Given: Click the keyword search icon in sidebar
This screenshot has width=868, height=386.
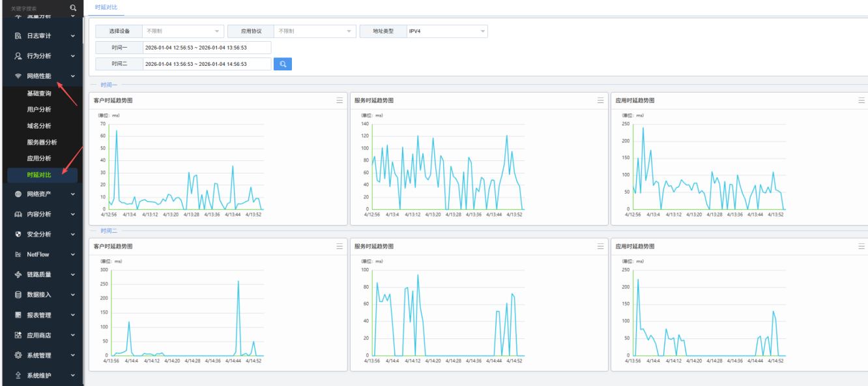Looking at the screenshot, I should (73, 8).
